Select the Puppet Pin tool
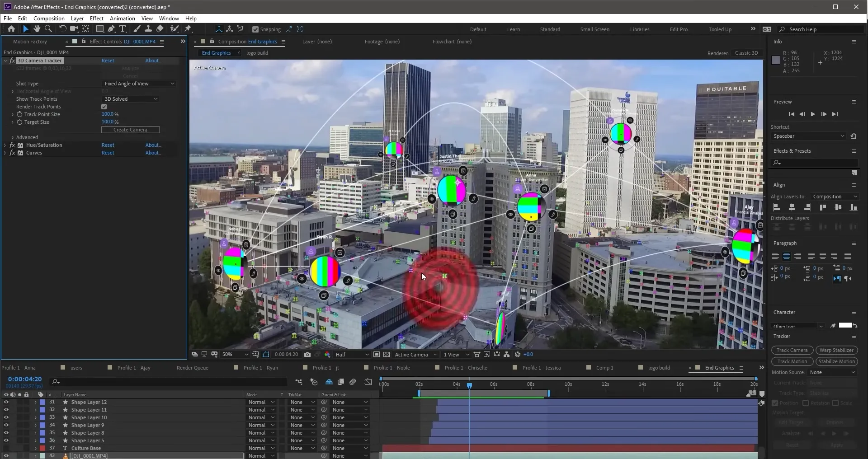 click(188, 29)
